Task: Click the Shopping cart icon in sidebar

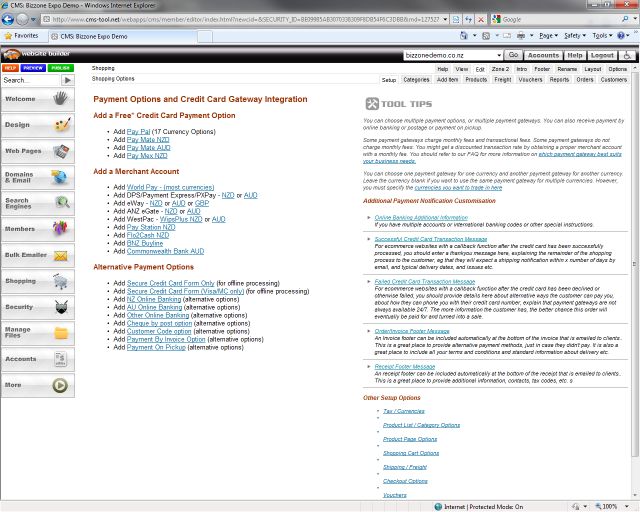Action: point(61,282)
